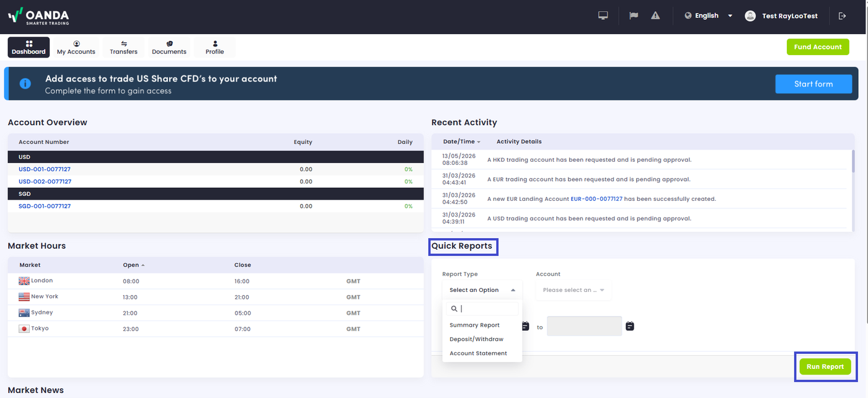Click the flag icon in header
The image size is (868, 398).
tap(634, 15)
